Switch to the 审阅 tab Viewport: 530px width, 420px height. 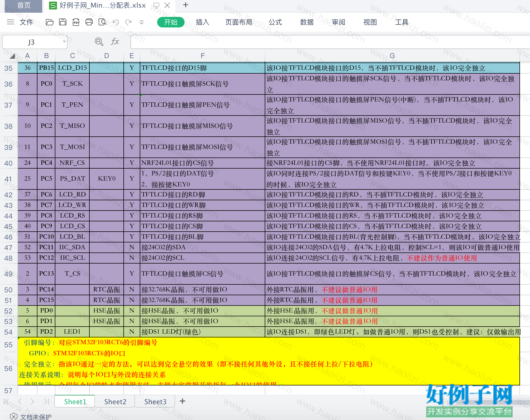(339, 22)
